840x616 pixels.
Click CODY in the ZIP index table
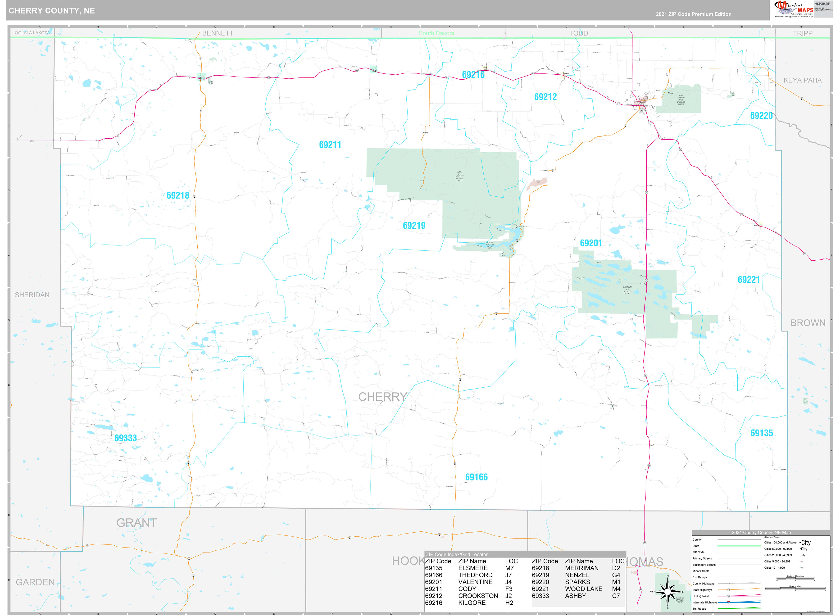[x=467, y=589]
